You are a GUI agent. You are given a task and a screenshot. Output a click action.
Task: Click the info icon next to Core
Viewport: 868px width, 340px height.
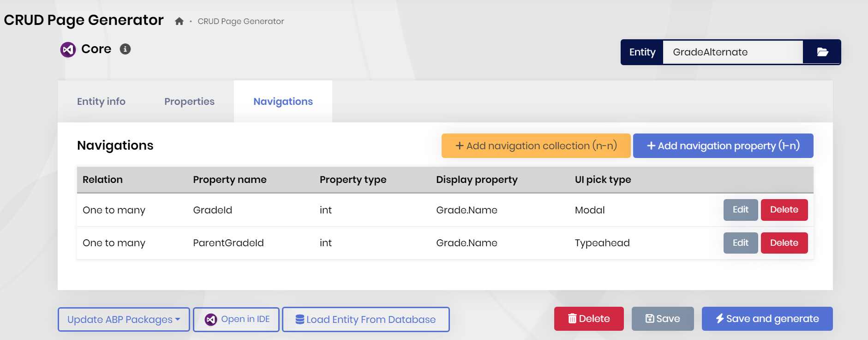[125, 49]
